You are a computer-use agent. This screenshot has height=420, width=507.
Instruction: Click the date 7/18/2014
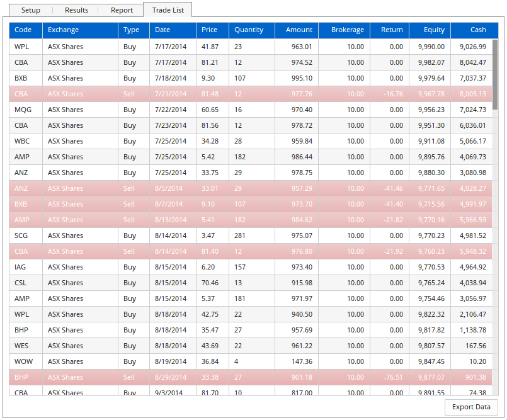click(x=171, y=78)
